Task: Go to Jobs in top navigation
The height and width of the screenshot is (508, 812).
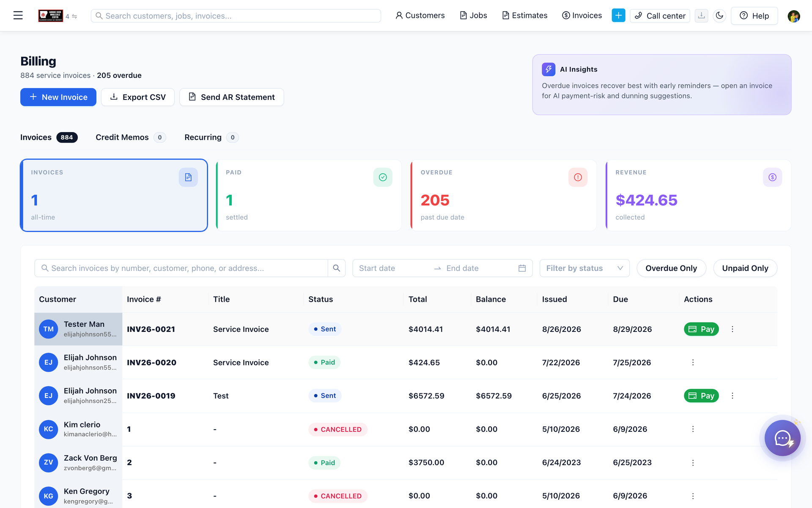Action: point(473,16)
